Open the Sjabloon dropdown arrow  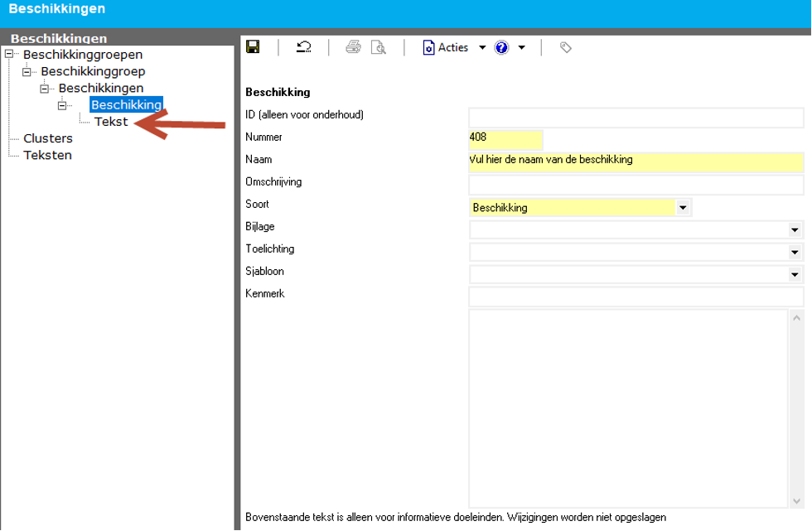coord(795,275)
